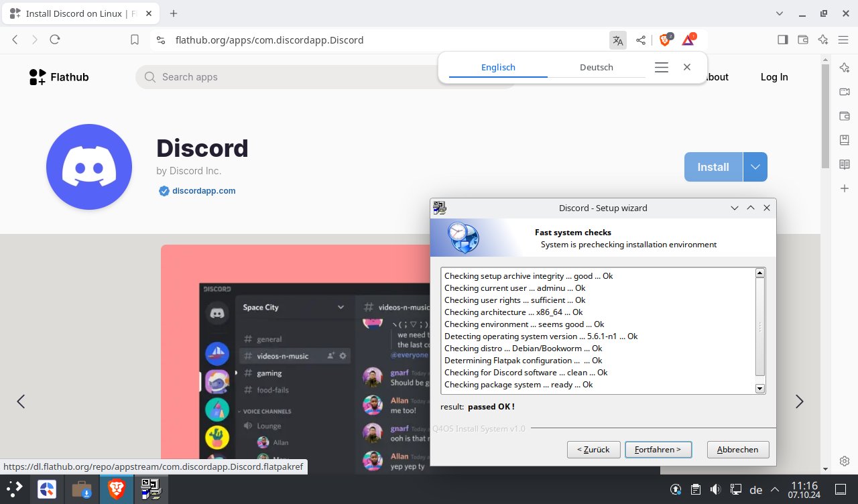
Task: Open the volume tray icon
Action: click(x=715, y=490)
